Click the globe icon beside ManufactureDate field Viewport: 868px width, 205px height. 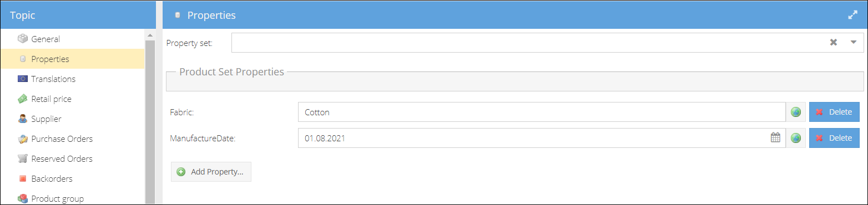pos(796,138)
